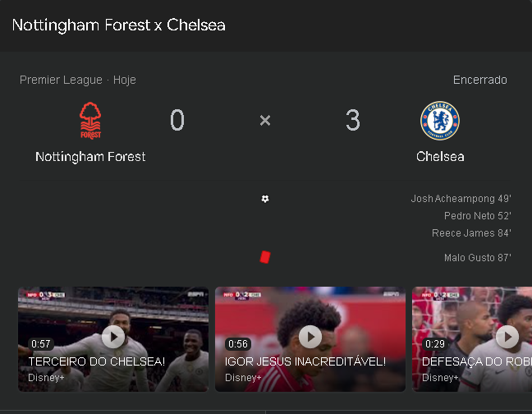Play the TERCEIRO DO CHELSEA video
This screenshot has width=532, height=414.
pos(113,337)
